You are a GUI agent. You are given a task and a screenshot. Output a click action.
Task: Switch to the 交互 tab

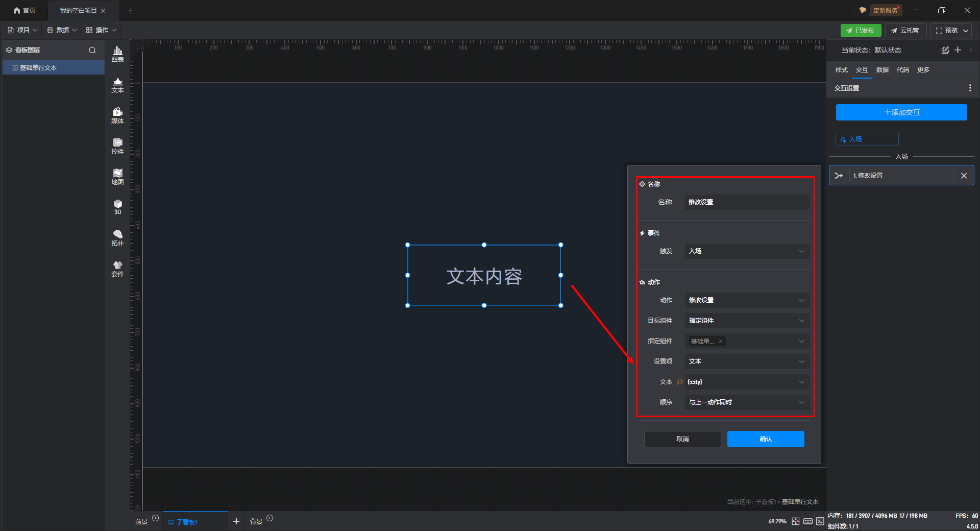point(862,70)
